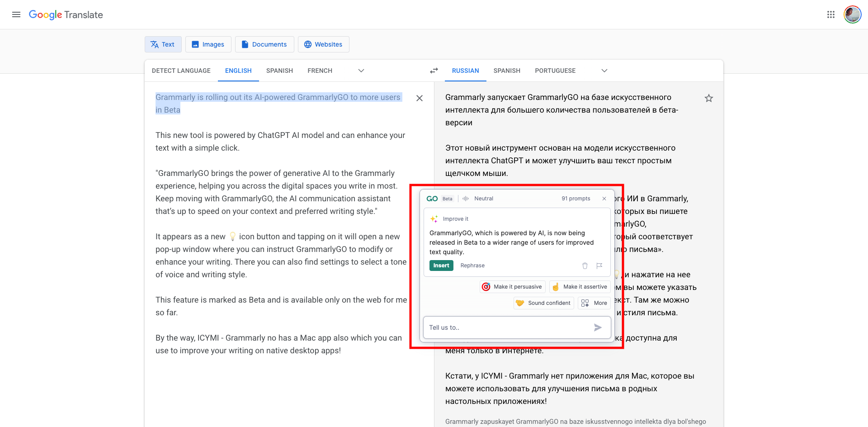The height and width of the screenshot is (427, 868).
Task: Click the GrammarlyGO GO logo
Action: click(432, 199)
